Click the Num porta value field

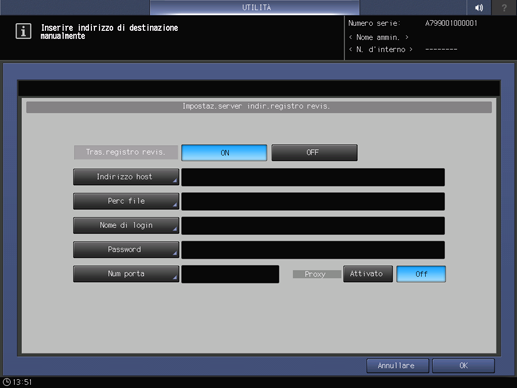pos(230,274)
